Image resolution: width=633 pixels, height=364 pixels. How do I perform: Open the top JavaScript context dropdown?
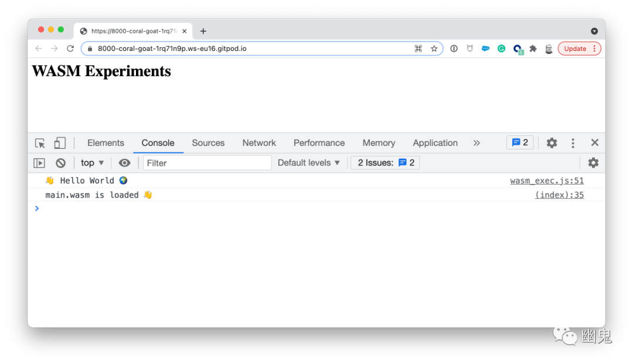click(93, 163)
